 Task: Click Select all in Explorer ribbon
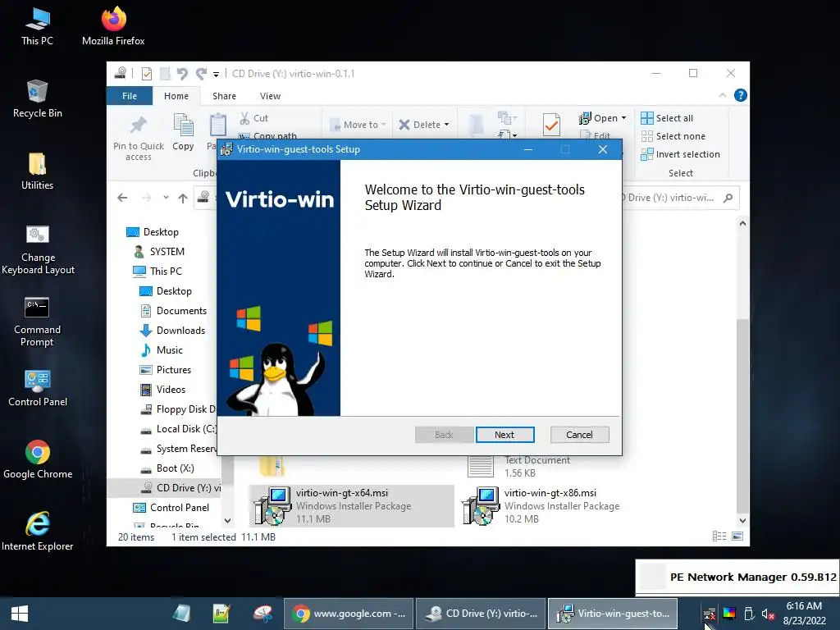(x=668, y=118)
